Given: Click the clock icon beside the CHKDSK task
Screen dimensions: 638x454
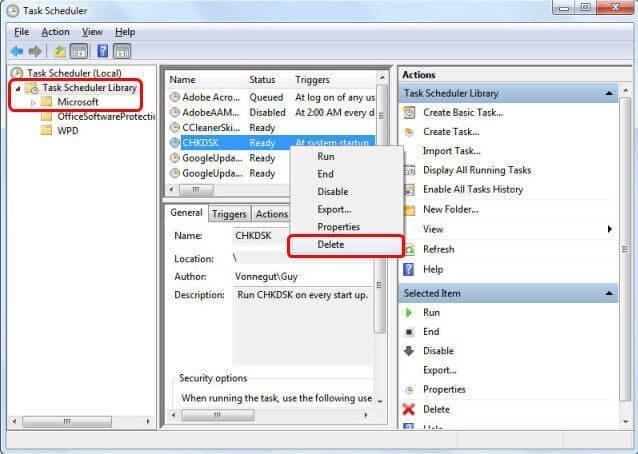Looking at the screenshot, I should [x=175, y=143].
